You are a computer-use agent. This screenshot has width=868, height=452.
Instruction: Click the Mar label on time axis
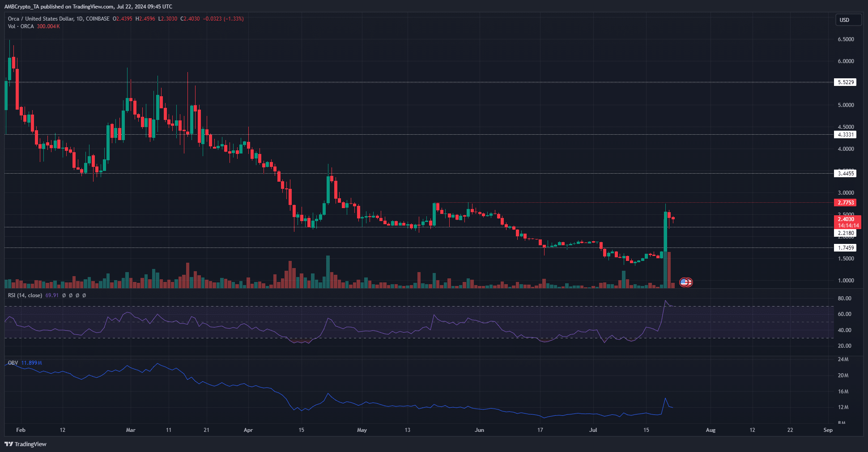pos(131,430)
